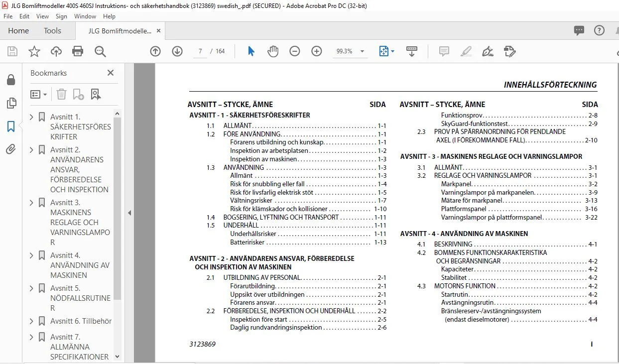This screenshot has width=619, height=364.
Task: Jump to Avsnitt 5. NÖDFALLSRUTINER bookmark
Action: tap(80, 298)
